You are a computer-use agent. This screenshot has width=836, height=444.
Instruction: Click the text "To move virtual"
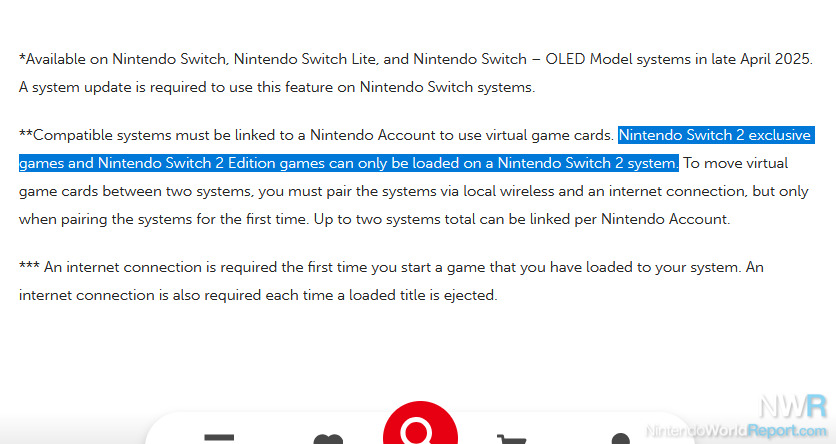[736, 163]
